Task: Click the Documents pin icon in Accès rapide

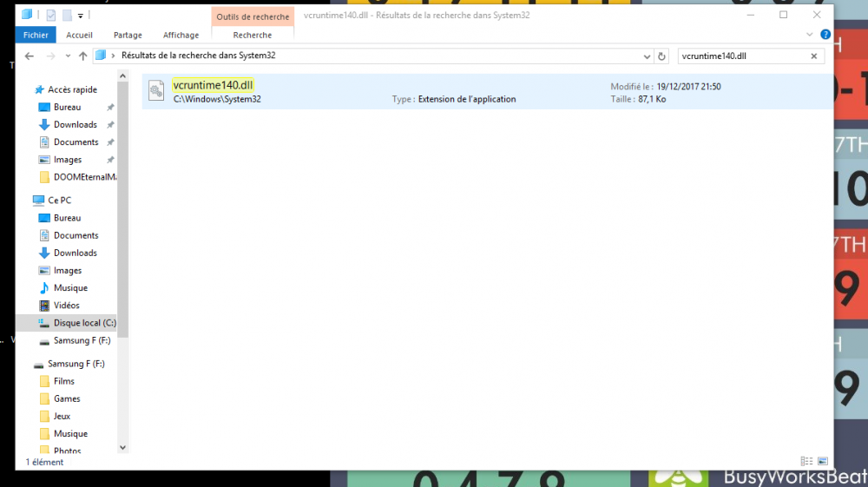Action: point(110,142)
